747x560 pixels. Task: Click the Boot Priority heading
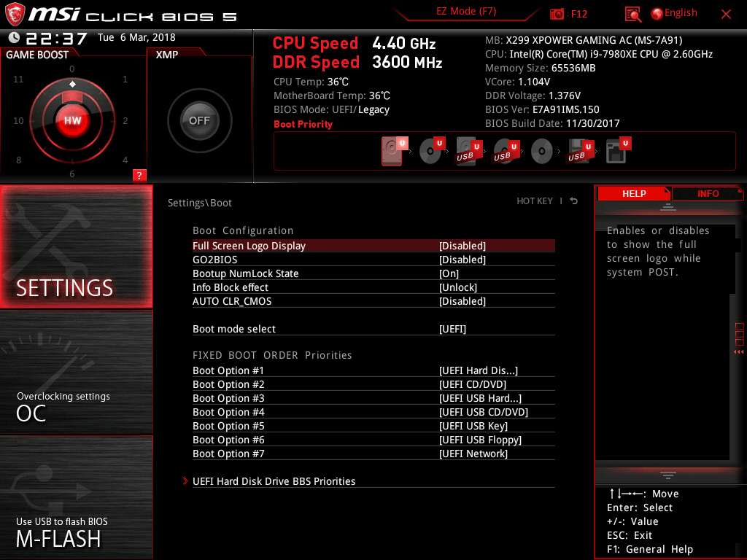pyautogui.click(x=303, y=124)
